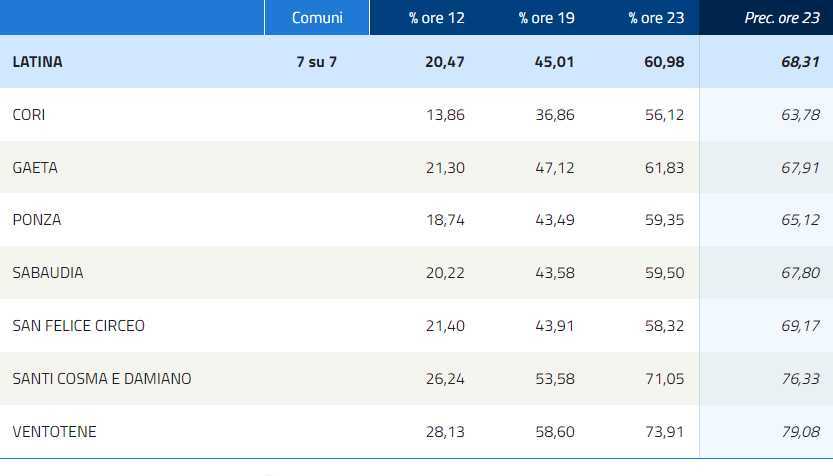Open the SABAUDIA municipality entry
The height and width of the screenshot is (476, 833).
[x=48, y=273]
